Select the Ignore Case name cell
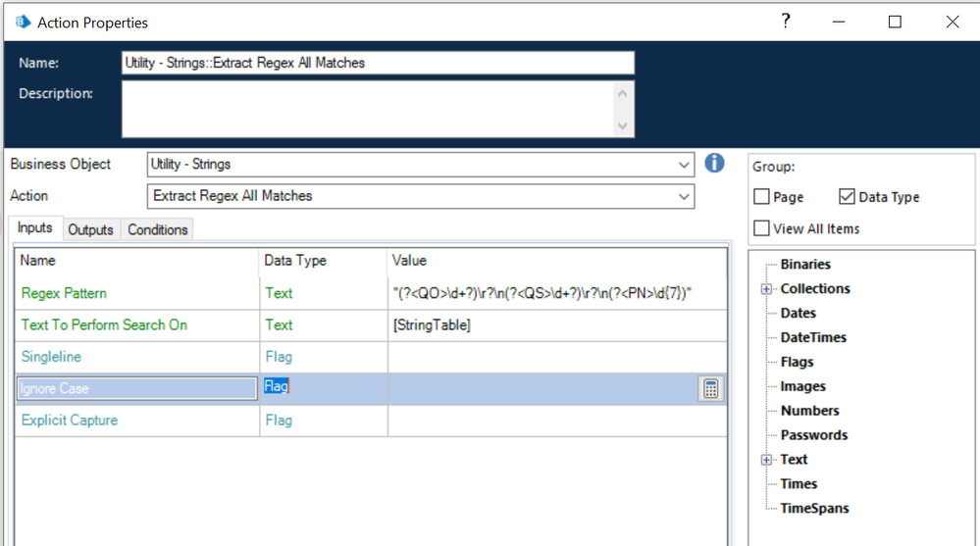 (137, 388)
